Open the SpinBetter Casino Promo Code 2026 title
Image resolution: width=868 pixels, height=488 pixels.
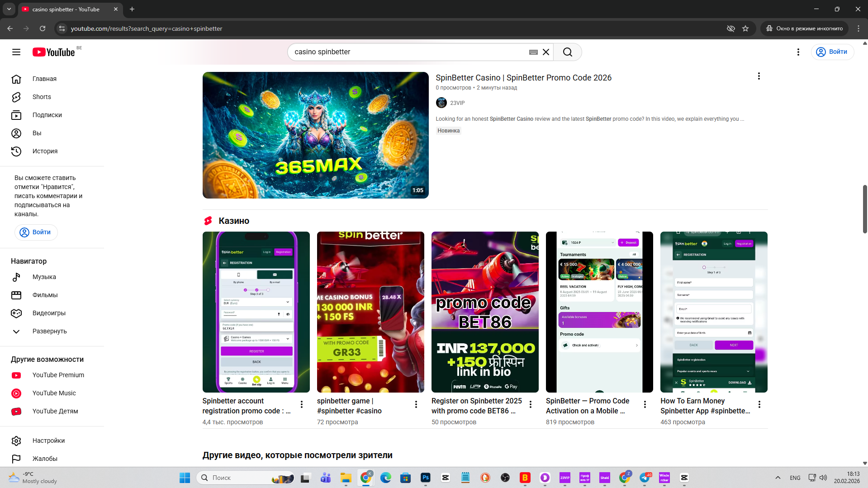point(523,78)
